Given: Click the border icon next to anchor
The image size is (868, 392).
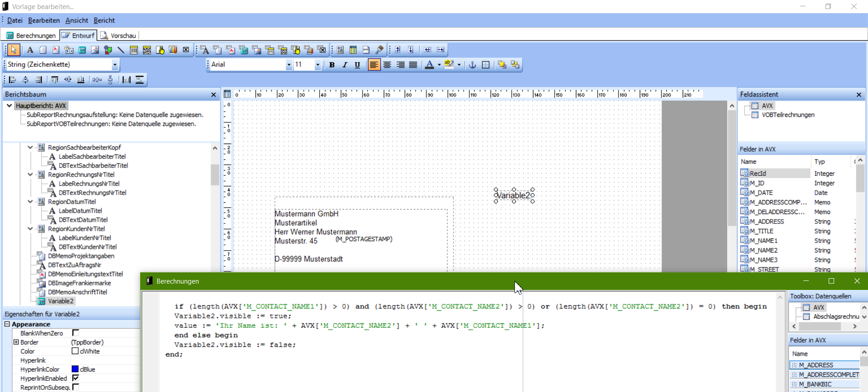Looking at the screenshot, I should pyautogui.click(x=486, y=65).
